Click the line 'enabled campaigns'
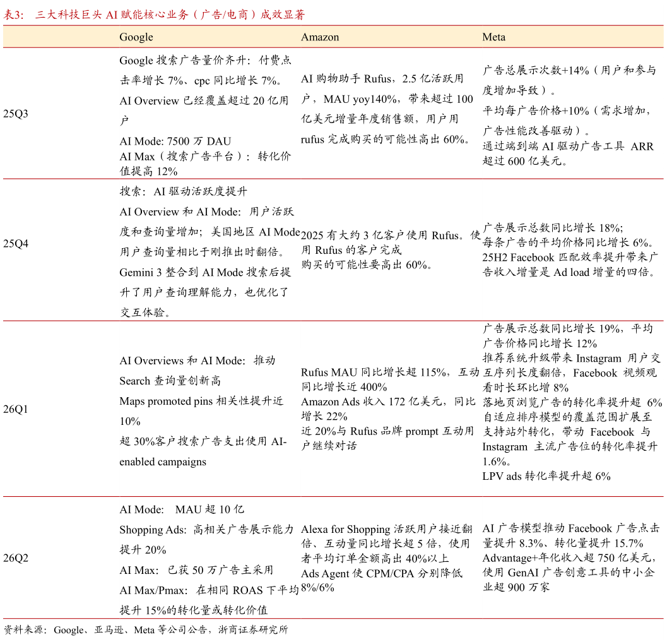667x644 pixels. click(163, 462)
